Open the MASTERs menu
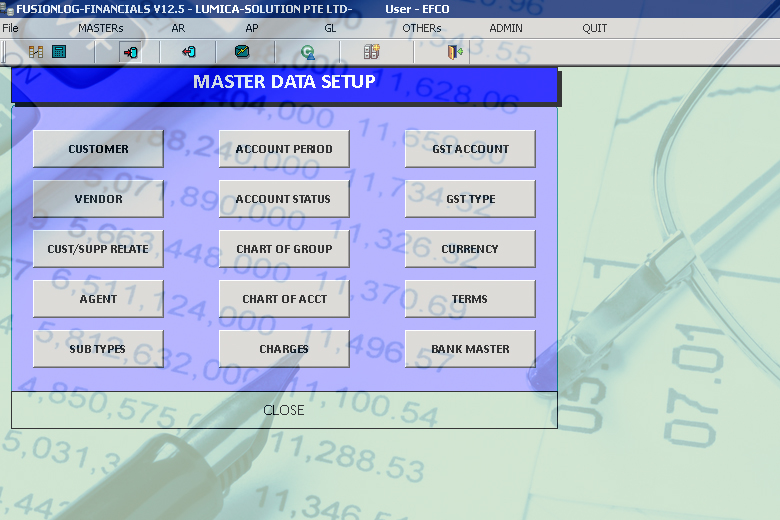Viewport: 780px width, 520px height. [x=100, y=28]
